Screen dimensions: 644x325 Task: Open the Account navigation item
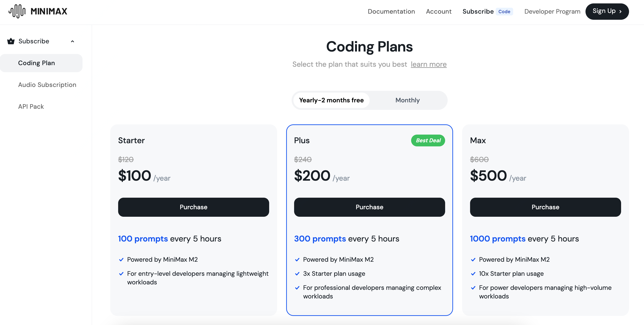(439, 12)
